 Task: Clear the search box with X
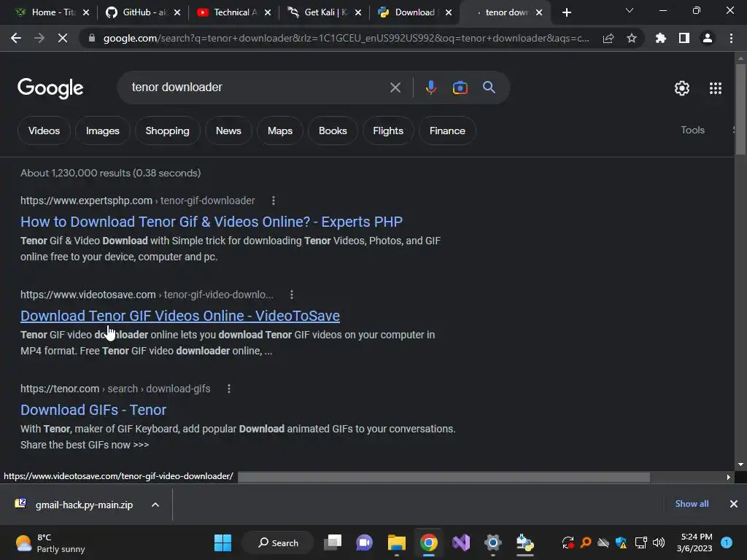coord(395,87)
